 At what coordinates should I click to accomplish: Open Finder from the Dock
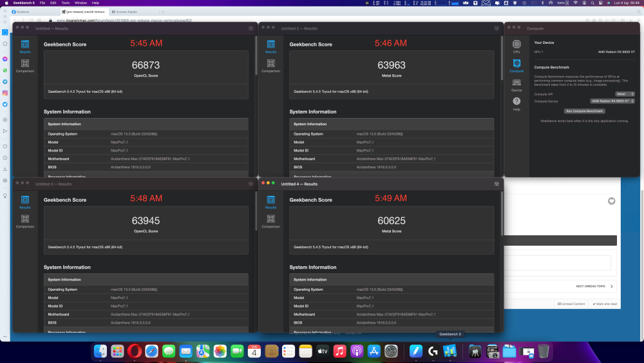(100, 351)
